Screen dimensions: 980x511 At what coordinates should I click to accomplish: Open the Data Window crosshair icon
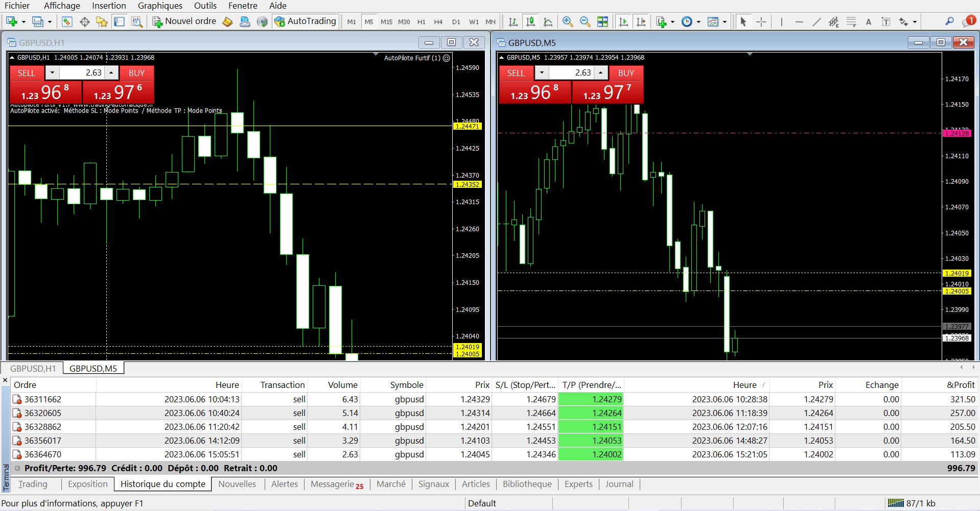[x=85, y=21]
